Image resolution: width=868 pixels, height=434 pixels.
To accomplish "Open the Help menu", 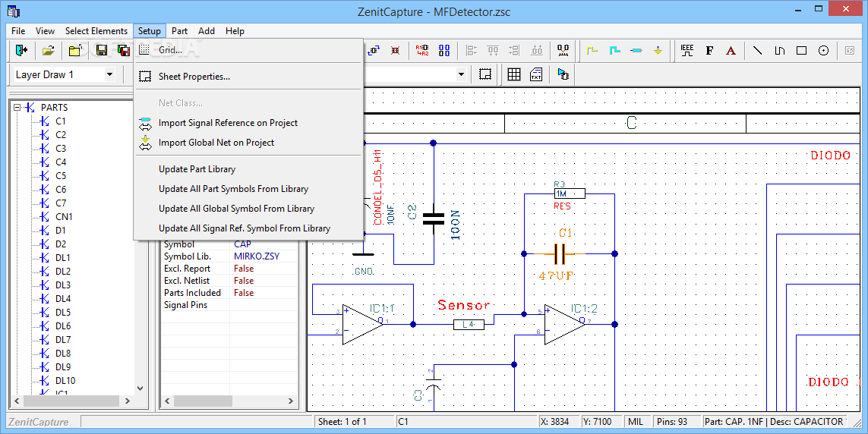I will pyautogui.click(x=235, y=31).
